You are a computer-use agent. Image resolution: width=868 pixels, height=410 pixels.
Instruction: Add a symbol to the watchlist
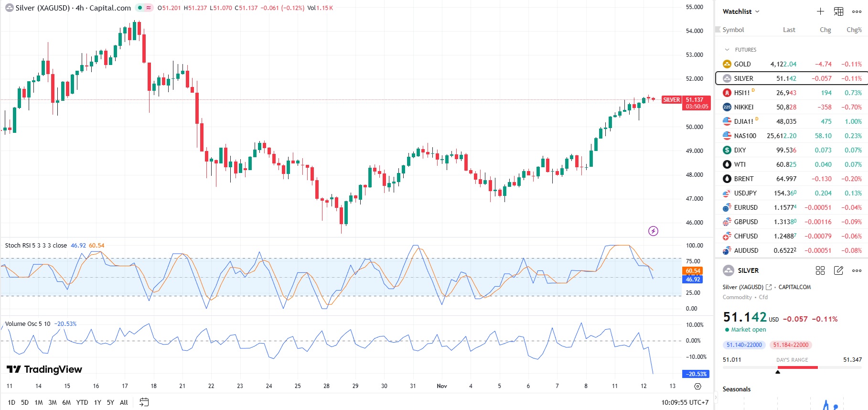820,11
